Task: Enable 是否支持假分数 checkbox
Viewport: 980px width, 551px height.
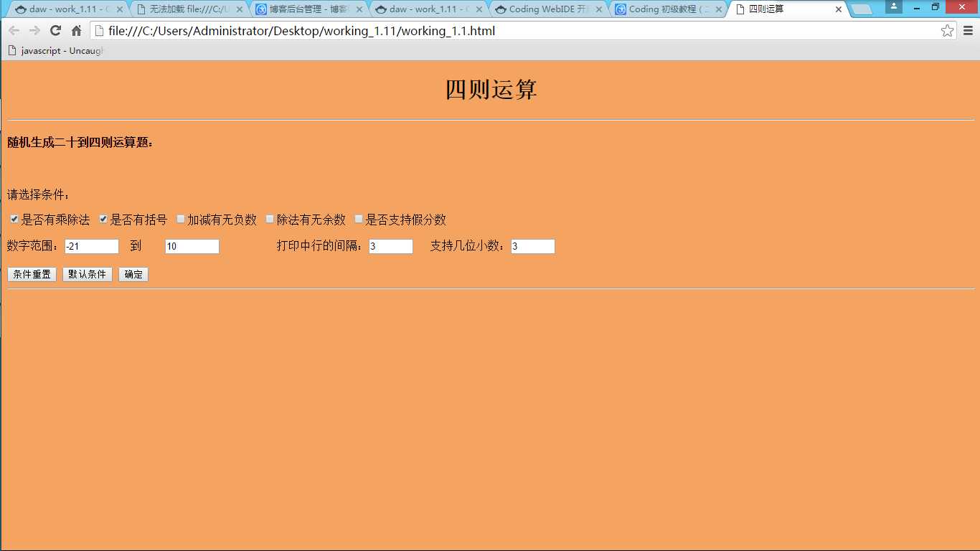Action: [359, 219]
